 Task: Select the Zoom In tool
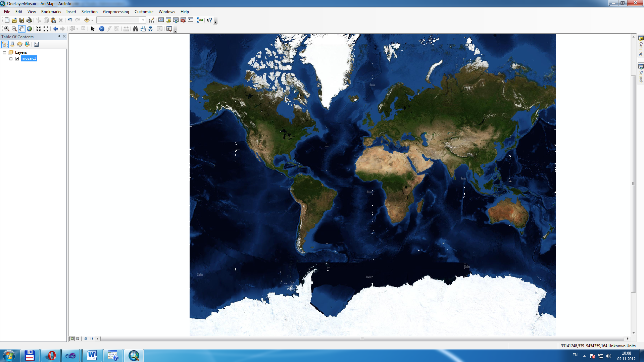[x=7, y=29]
